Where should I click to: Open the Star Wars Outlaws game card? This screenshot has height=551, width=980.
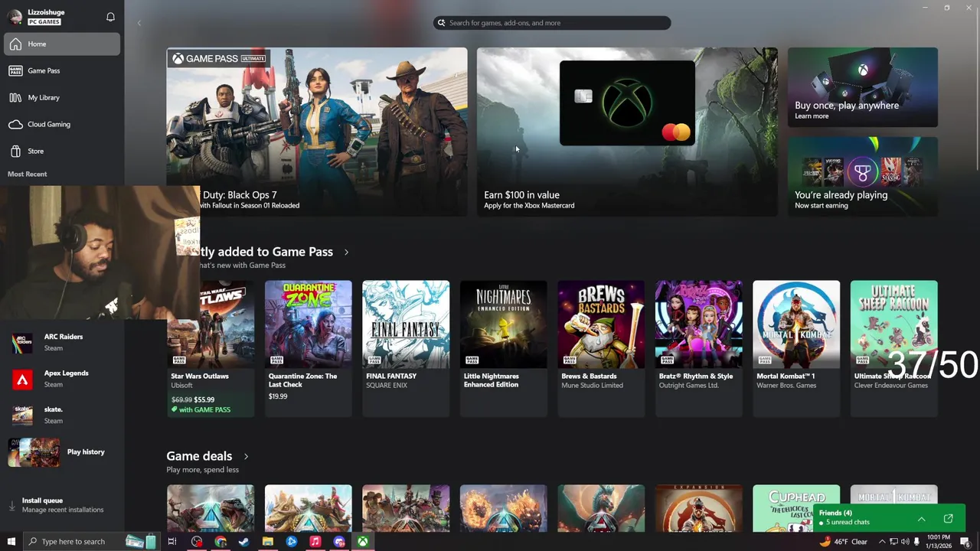(x=211, y=348)
